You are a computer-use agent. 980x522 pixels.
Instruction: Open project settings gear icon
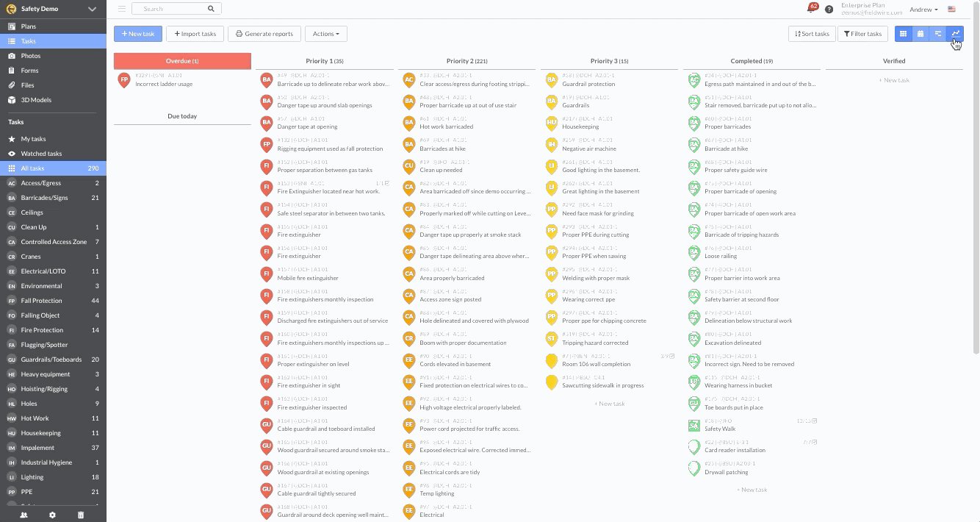(52, 515)
